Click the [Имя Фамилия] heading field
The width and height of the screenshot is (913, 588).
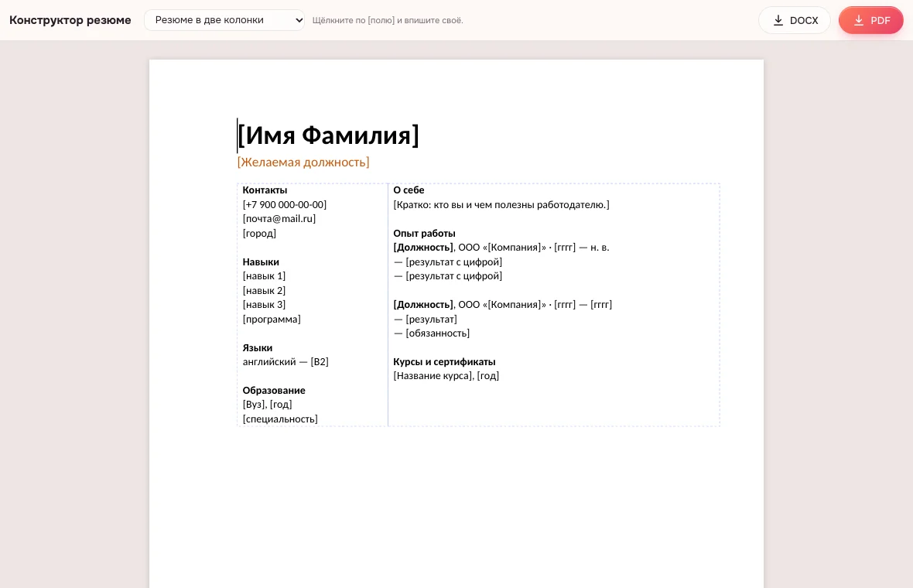pos(328,135)
